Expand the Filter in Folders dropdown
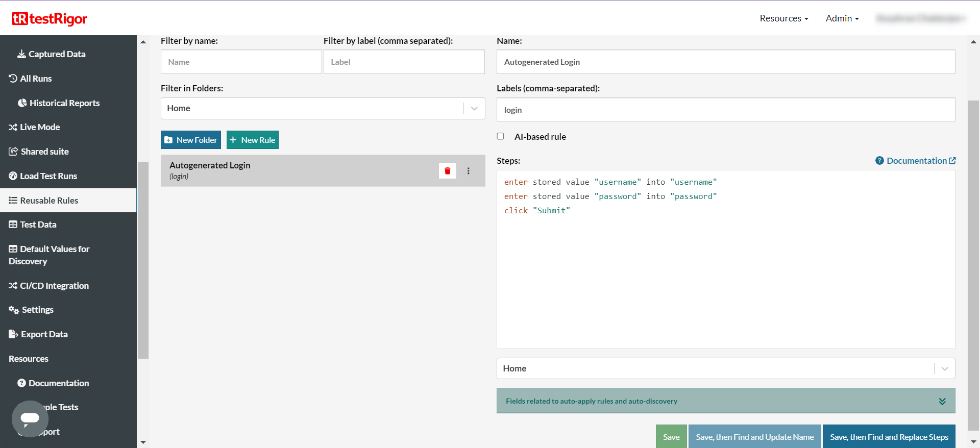980x448 pixels. point(474,108)
